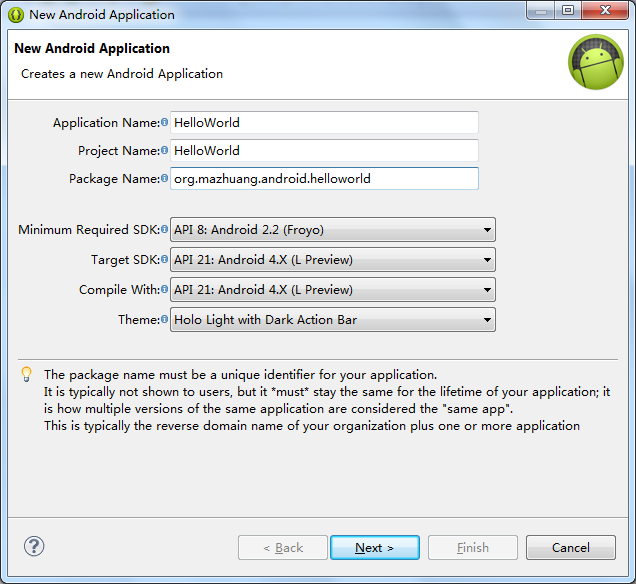Image resolution: width=636 pixels, height=584 pixels.
Task: Open the Compile With dropdown
Action: (333, 290)
